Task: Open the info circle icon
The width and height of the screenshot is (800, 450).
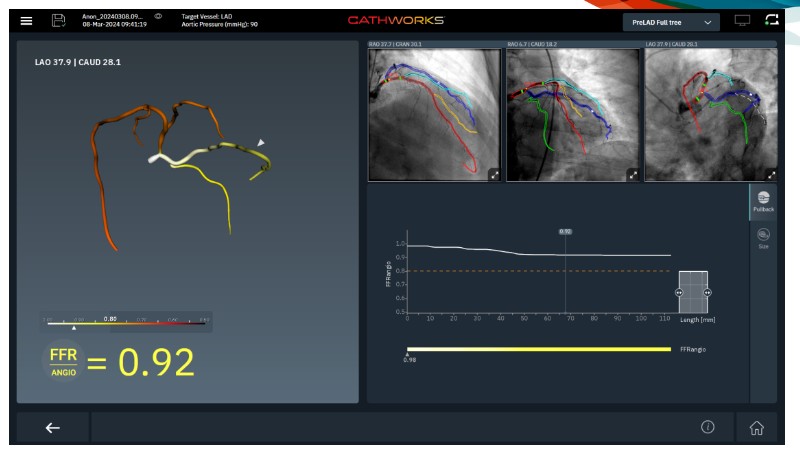Action: [708, 427]
